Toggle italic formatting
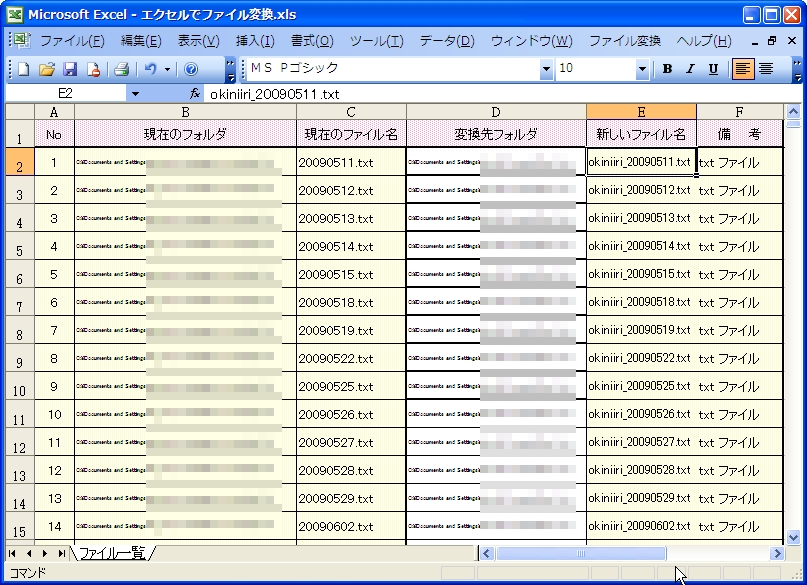Viewport: 807px width, 585px height. coord(689,69)
